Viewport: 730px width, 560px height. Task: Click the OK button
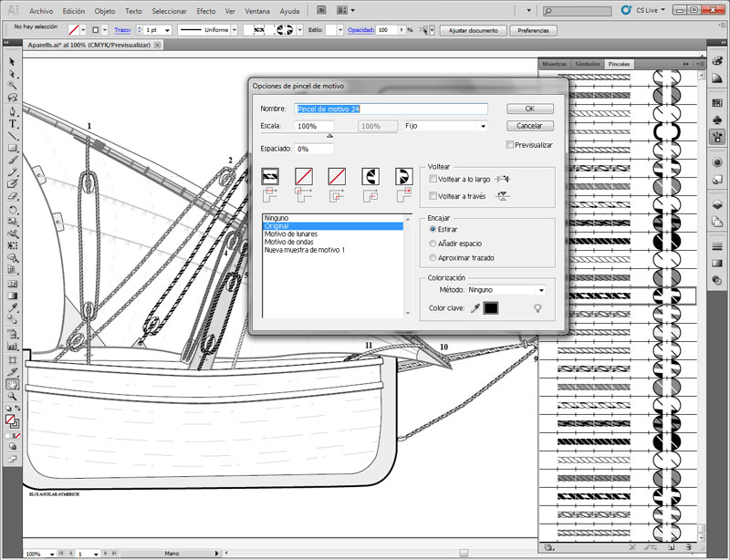(x=528, y=109)
